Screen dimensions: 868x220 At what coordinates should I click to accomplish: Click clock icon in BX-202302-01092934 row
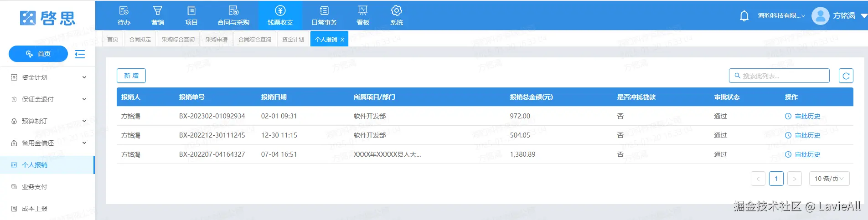point(788,116)
